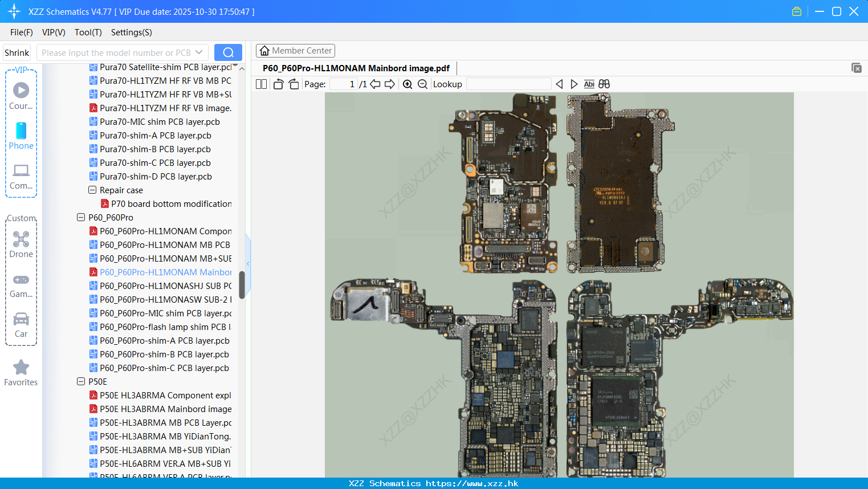The width and height of the screenshot is (868, 489).
Task: Toggle the two-page view icon
Action: 262,84
